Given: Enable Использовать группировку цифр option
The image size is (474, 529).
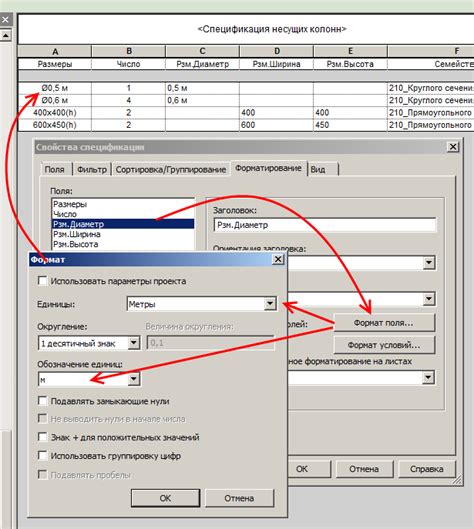Looking at the screenshot, I should pos(43,455).
